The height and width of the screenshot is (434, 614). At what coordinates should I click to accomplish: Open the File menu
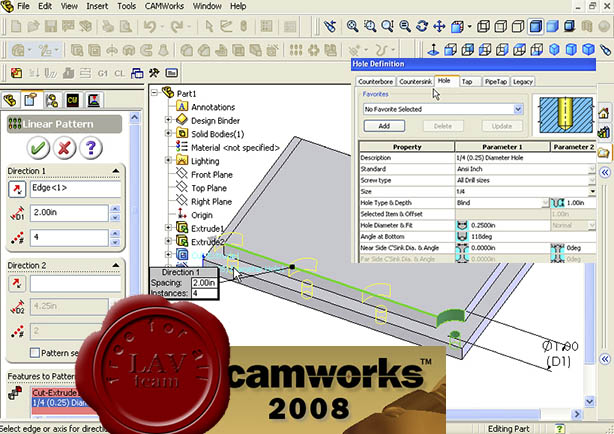23,6
